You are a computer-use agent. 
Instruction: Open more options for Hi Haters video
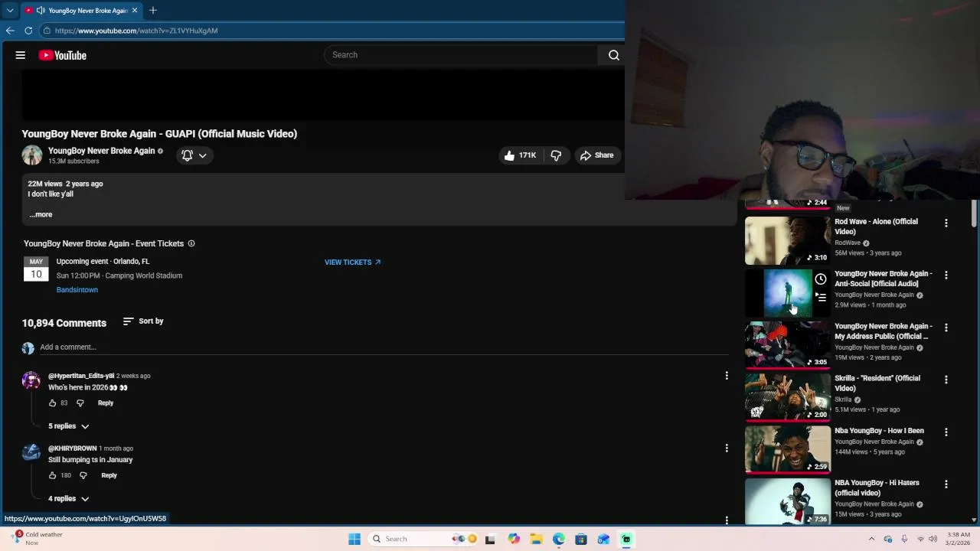click(x=946, y=484)
